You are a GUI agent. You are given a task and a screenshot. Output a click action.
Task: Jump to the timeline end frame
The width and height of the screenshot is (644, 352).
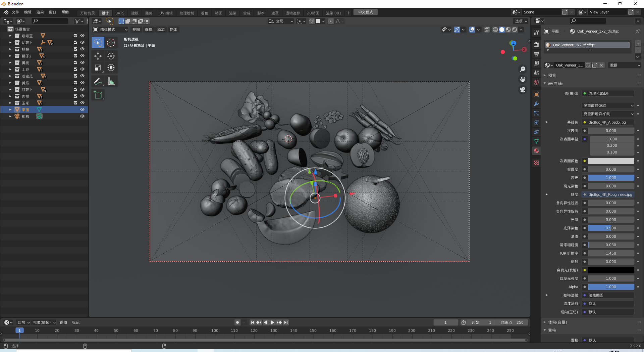click(x=286, y=322)
